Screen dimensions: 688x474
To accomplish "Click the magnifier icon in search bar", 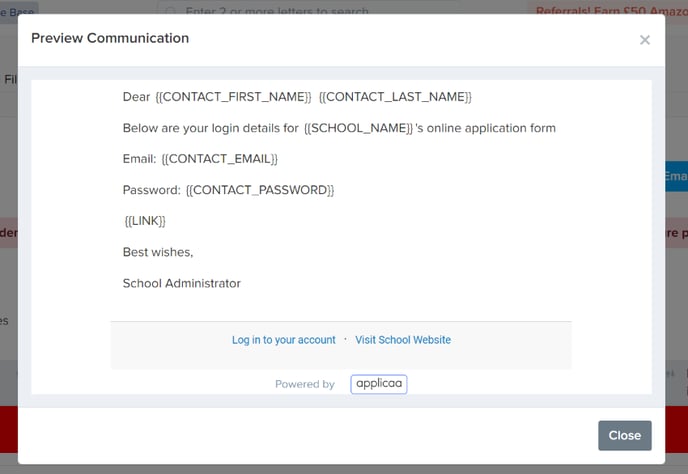I will 171,11.
